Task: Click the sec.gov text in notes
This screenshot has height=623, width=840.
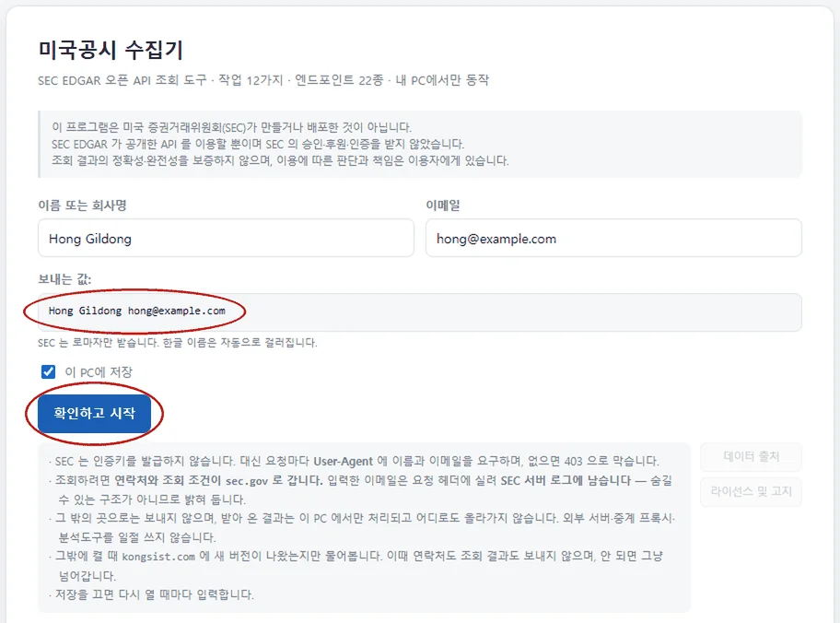Action: pos(247,481)
